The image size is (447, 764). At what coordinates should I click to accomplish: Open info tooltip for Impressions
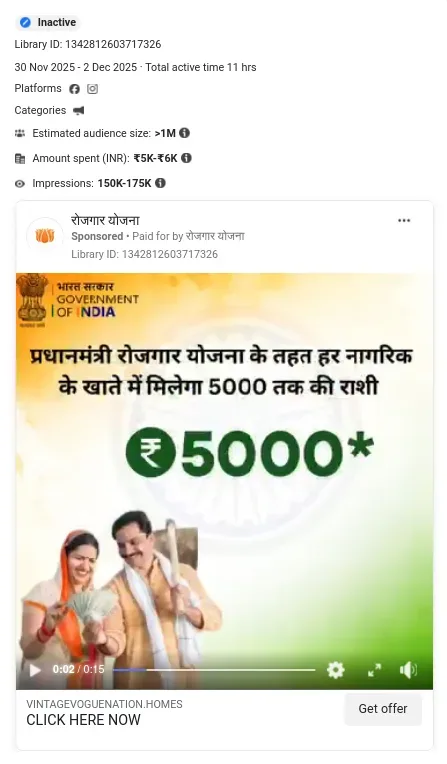[x=160, y=183]
